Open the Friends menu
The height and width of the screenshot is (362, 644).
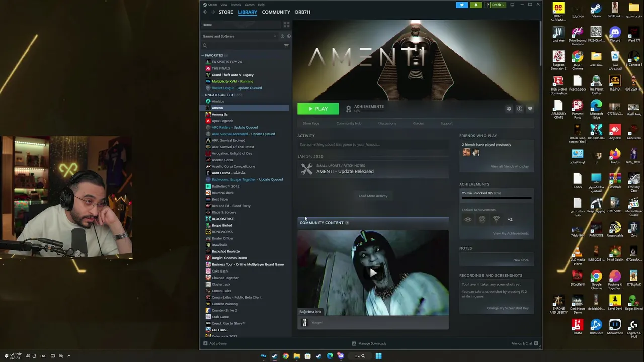(x=236, y=5)
